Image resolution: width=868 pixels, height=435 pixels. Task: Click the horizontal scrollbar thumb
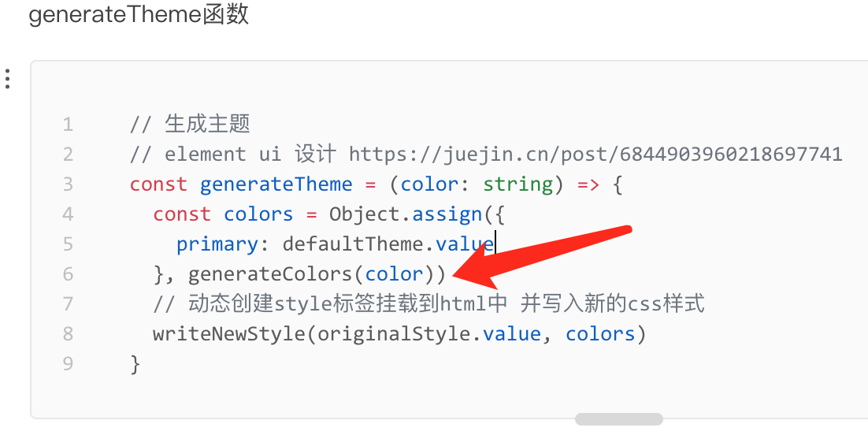[x=618, y=419]
